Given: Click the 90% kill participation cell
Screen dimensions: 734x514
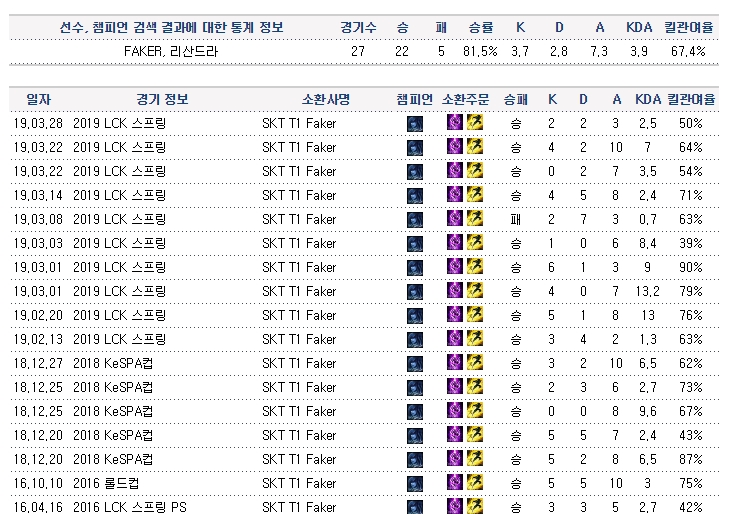Looking at the screenshot, I should click(x=691, y=267).
